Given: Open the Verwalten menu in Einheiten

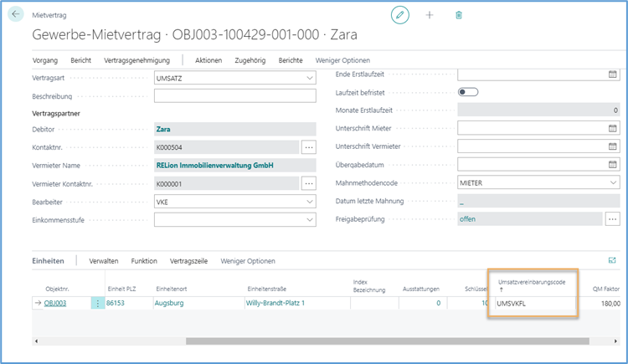Looking at the screenshot, I should [x=104, y=261].
